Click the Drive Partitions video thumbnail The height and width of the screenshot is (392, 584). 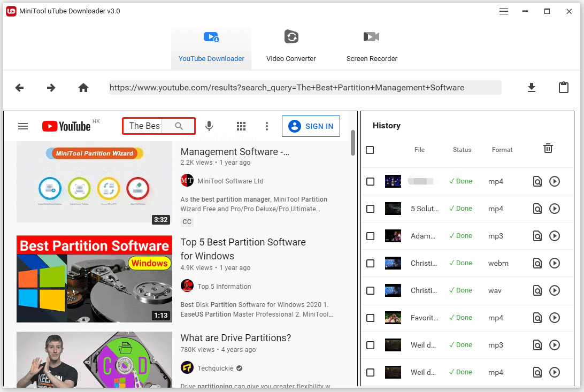tap(94, 359)
